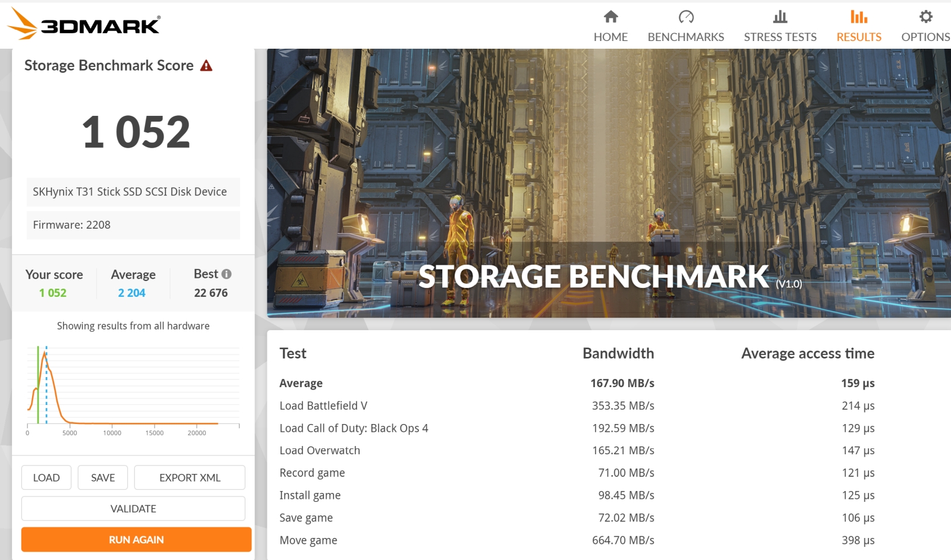
Task: Click the Install game row label
Action: [310, 495]
